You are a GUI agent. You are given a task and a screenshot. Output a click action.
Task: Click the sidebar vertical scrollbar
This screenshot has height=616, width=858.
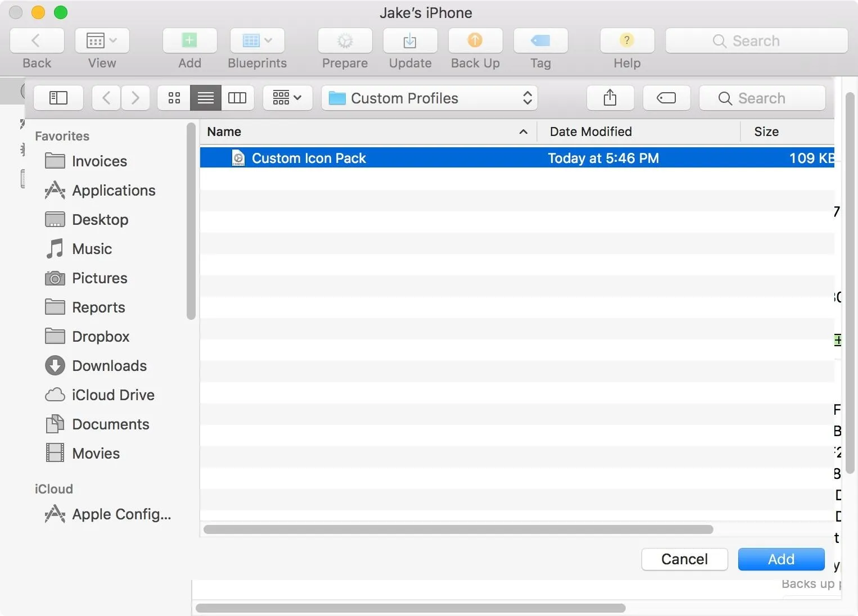pos(191,221)
